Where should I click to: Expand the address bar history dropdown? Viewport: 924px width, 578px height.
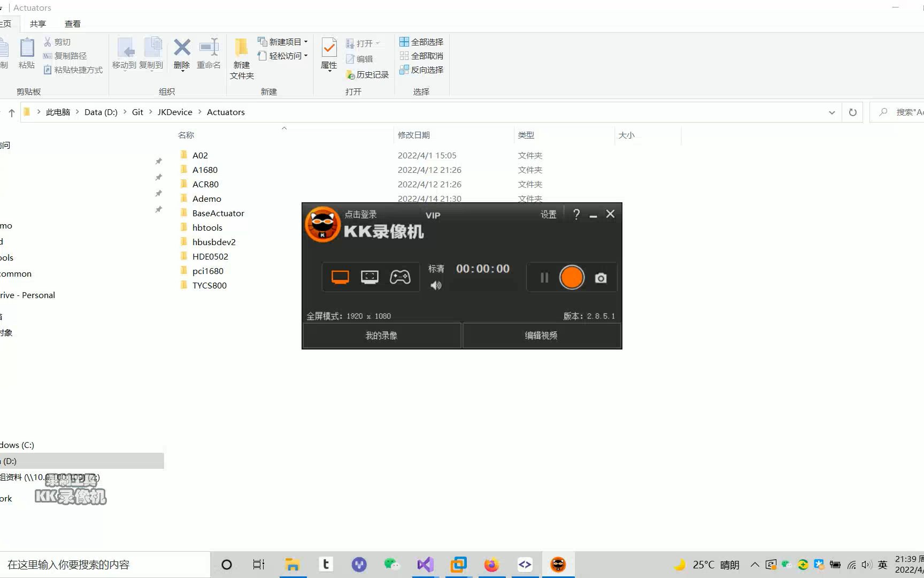832,112
